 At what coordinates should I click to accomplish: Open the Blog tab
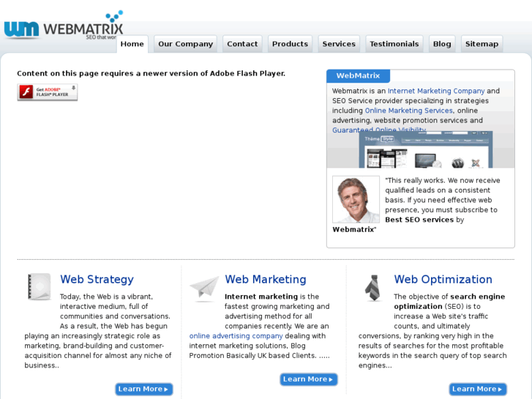[442, 44]
